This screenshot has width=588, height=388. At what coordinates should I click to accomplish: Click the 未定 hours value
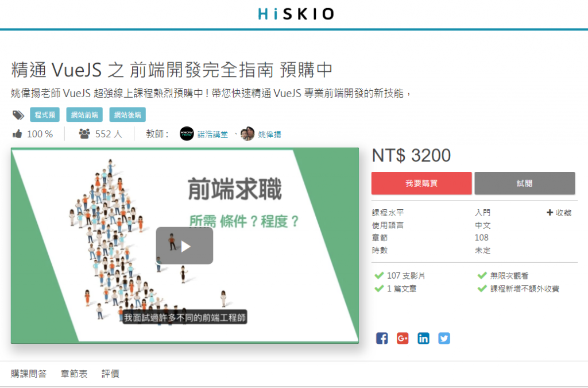[482, 250]
